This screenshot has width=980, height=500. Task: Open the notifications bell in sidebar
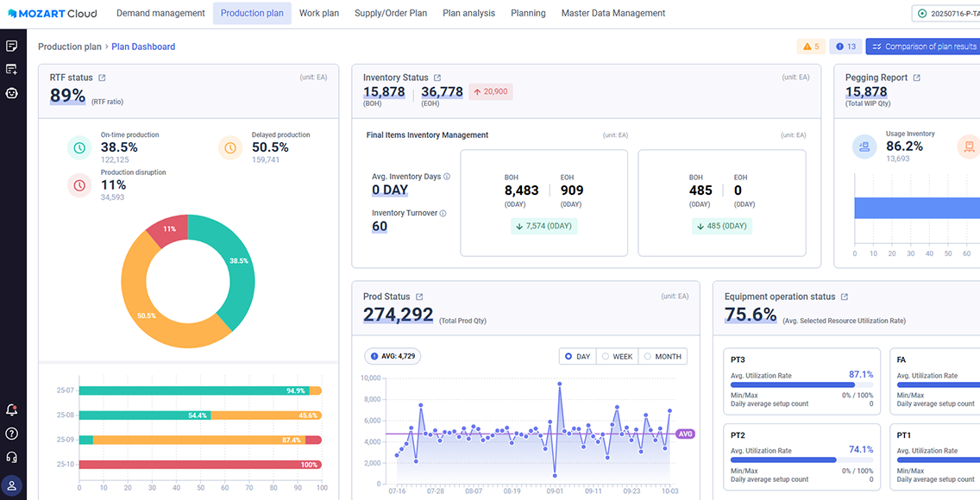coord(12,410)
